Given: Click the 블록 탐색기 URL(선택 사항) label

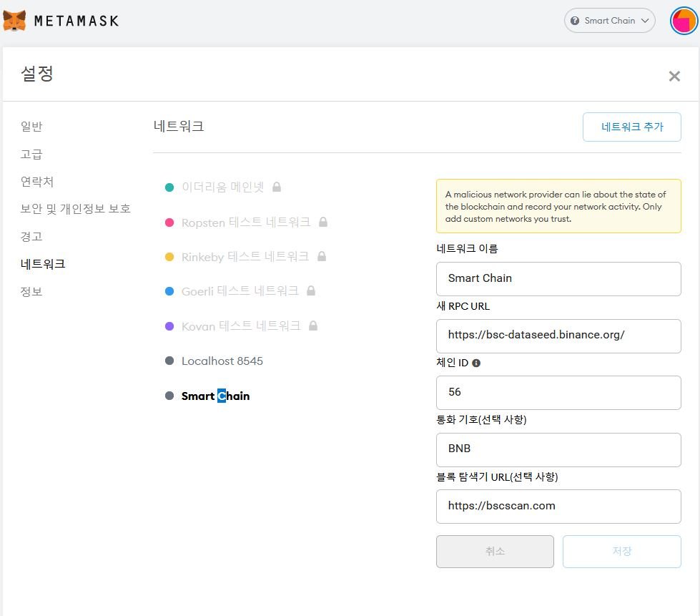Looking at the screenshot, I should [497, 476].
